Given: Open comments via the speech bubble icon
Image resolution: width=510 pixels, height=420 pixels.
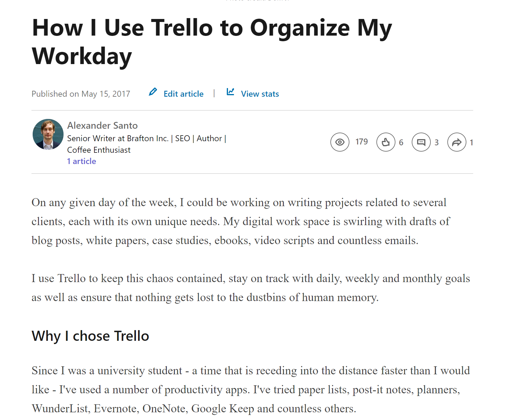Looking at the screenshot, I should pyautogui.click(x=421, y=142).
